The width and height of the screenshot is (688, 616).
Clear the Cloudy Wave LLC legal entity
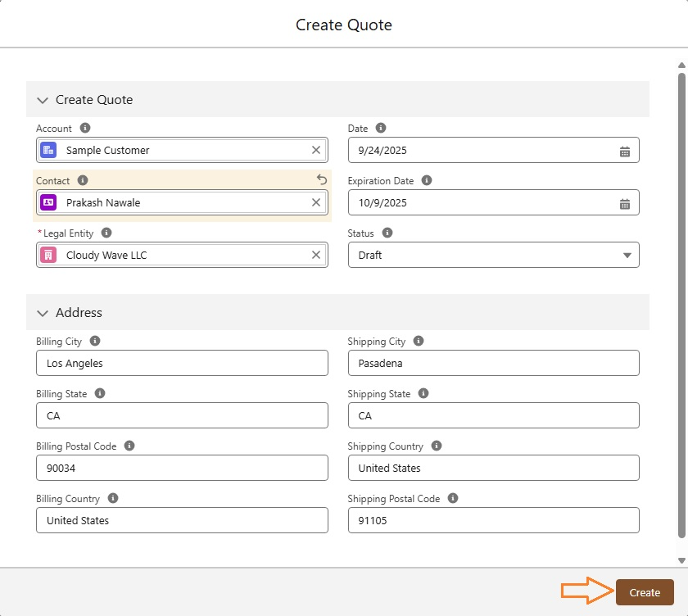[316, 255]
